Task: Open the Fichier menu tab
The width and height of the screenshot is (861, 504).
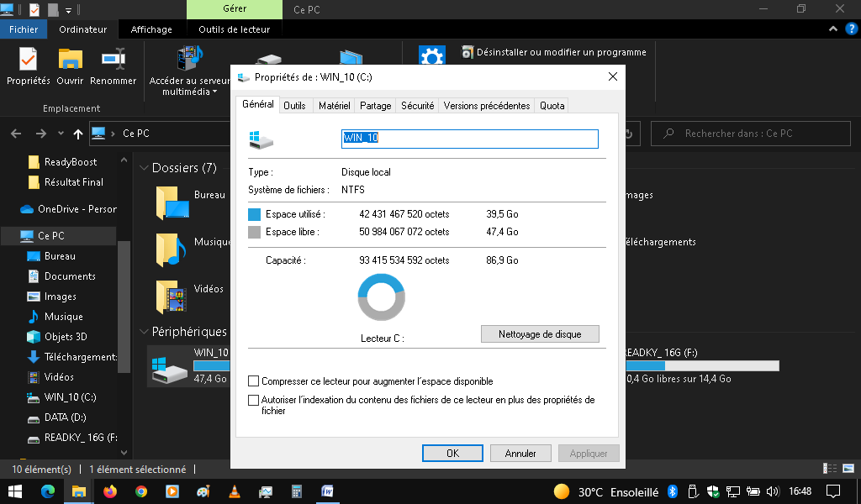Action: click(x=24, y=29)
